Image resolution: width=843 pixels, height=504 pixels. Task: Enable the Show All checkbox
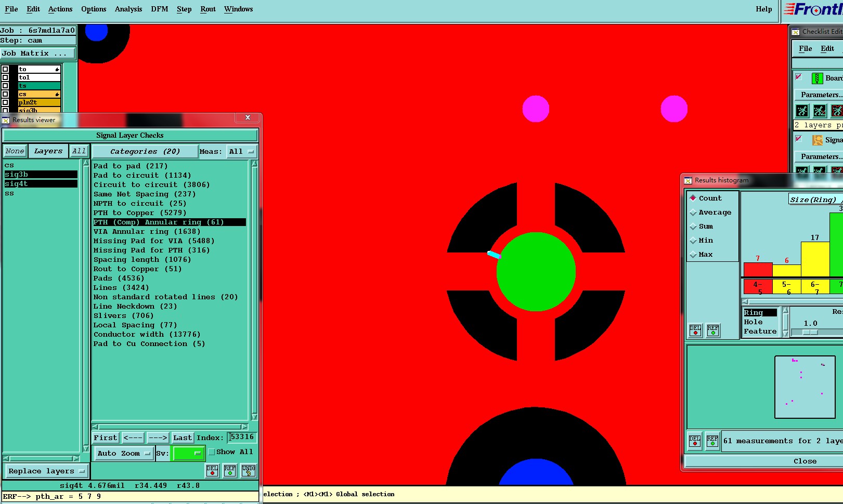pyautogui.click(x=212, y=452)
